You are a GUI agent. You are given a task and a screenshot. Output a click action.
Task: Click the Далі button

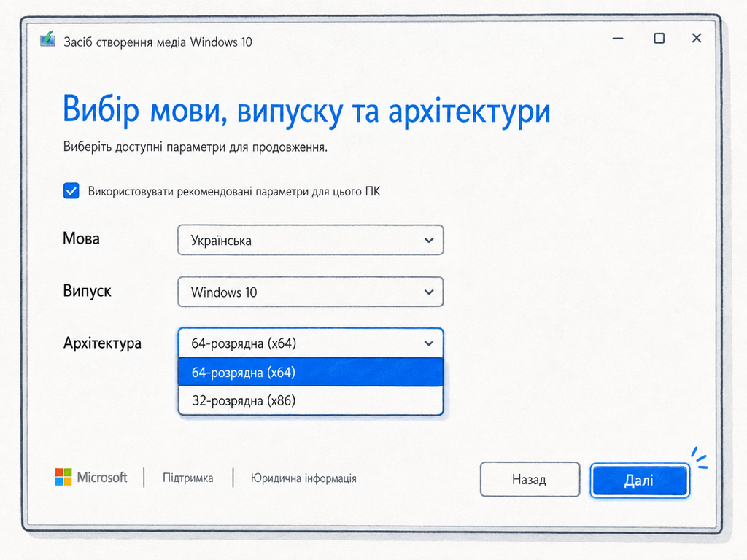tap(640, 480)
